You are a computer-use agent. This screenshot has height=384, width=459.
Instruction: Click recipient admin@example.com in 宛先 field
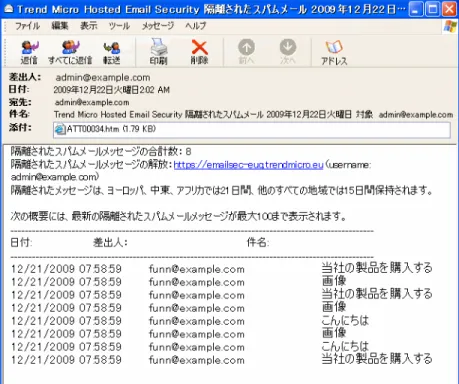[92, 102]
